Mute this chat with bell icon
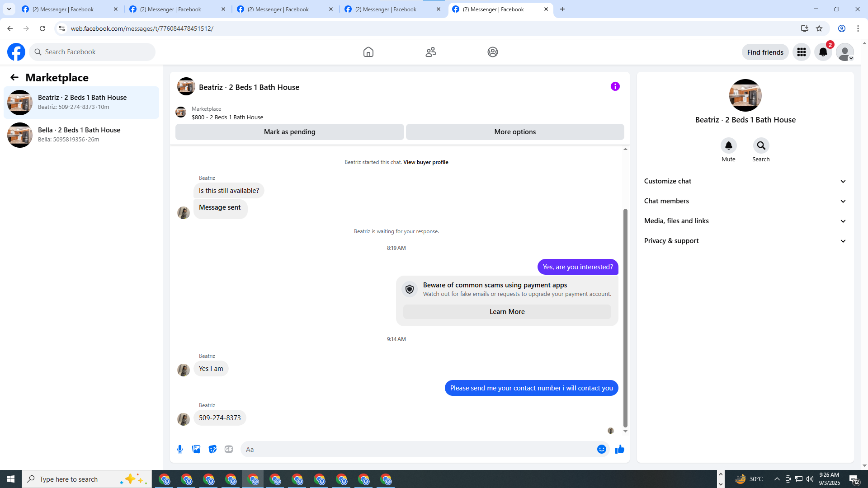 (x=729, y=145)
